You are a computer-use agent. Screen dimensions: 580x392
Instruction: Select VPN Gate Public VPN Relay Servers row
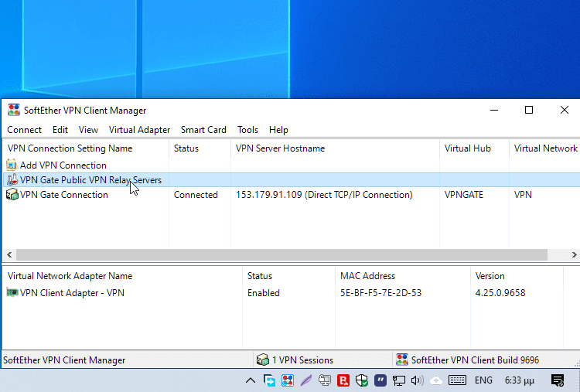coord(292,179)
